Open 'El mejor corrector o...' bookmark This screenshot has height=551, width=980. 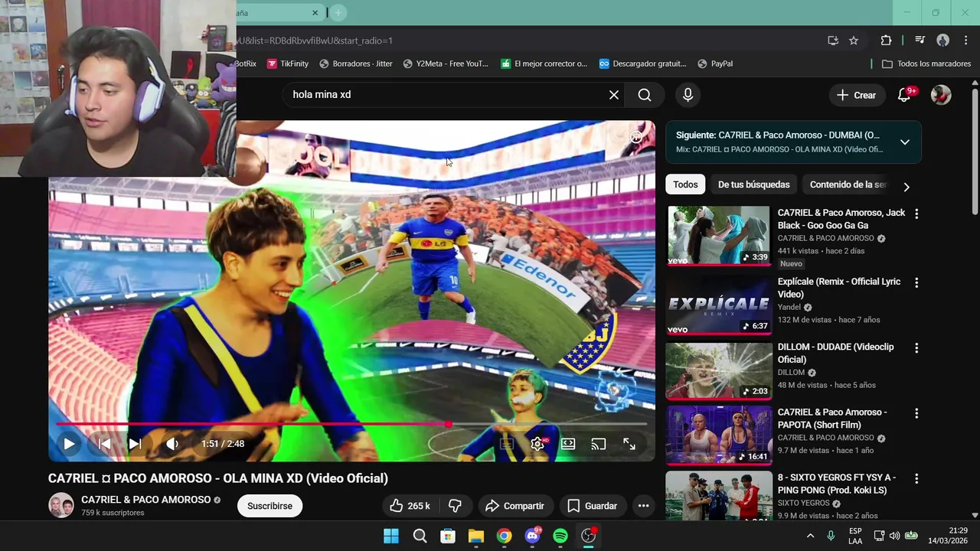pos(544,64)
